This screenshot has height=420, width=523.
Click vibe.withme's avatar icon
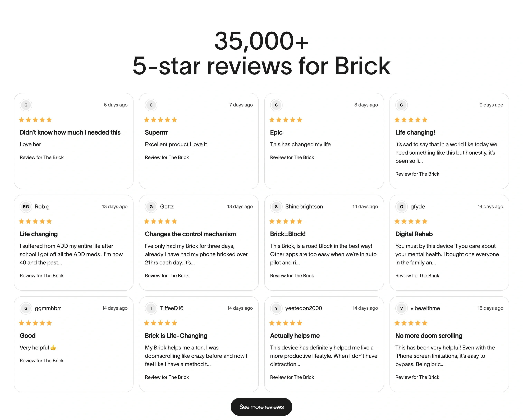(x=401, y=308)
